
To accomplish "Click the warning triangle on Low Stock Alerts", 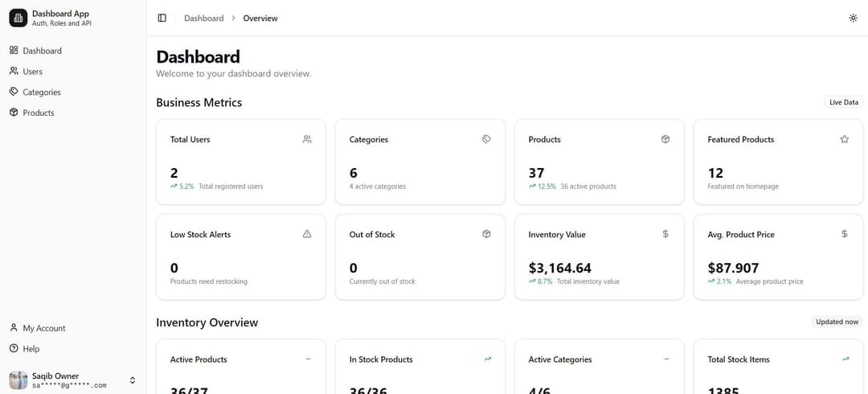I will point(307,235).
